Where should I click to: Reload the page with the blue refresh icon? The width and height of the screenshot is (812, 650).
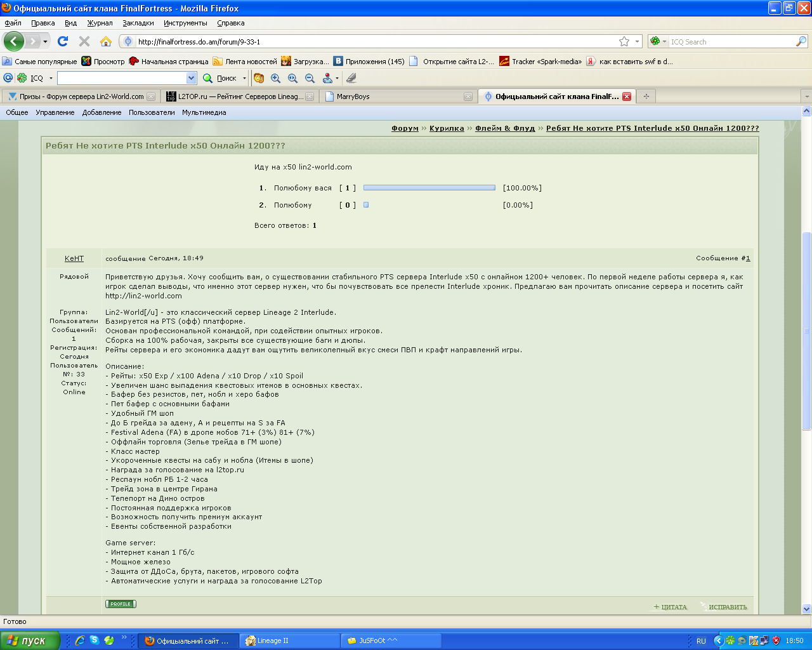63,41
